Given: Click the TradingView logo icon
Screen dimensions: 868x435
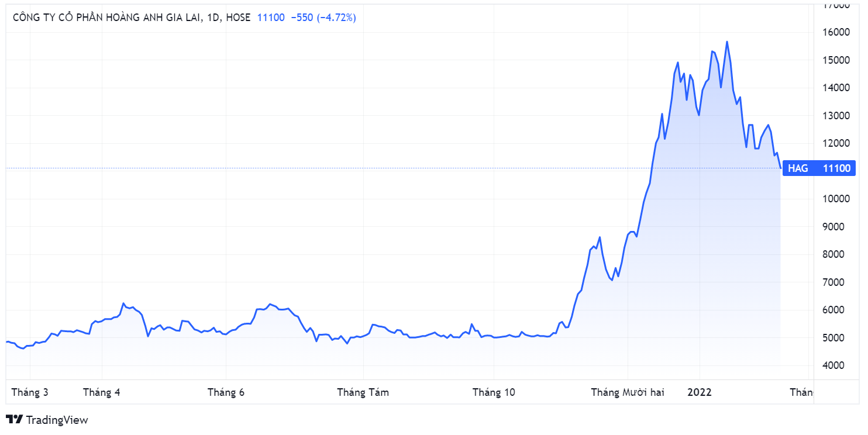Looking at the screenshot, I should pos(14,419).
